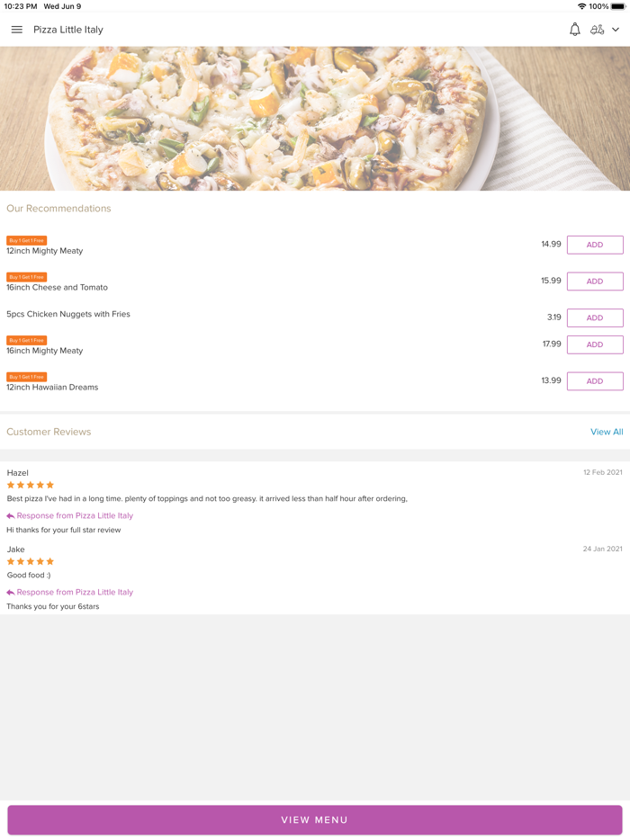This screenshot has height=840, width=630.
Task: Click the Pizza Little Italy header title
Action: pos(67,29)
